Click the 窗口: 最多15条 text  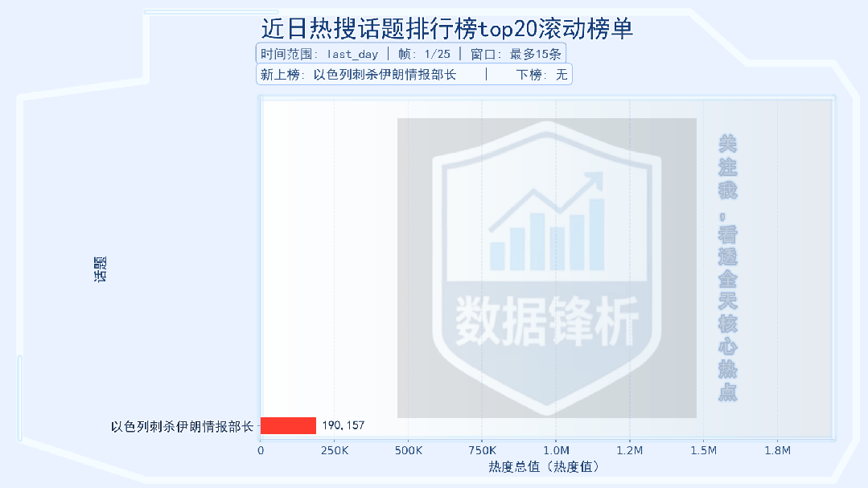[x=516, y=54]
